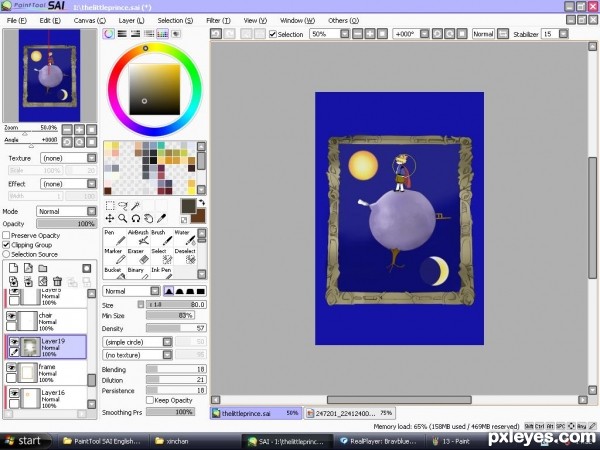Open the Filter menu

[218, 20]
